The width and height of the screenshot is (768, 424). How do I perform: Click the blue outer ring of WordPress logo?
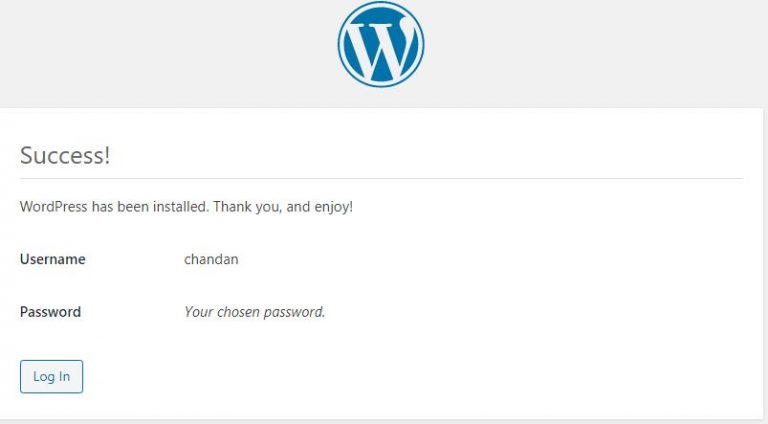(341, 44)
